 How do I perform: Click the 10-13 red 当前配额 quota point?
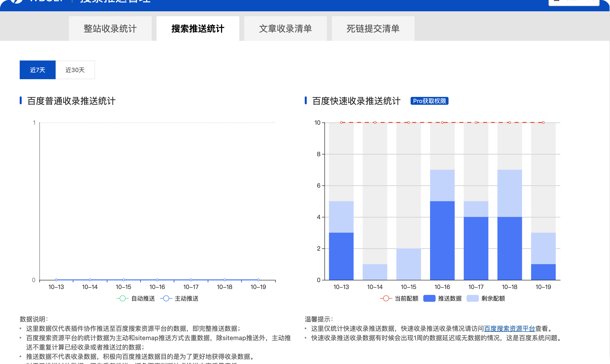pos(341,122)
